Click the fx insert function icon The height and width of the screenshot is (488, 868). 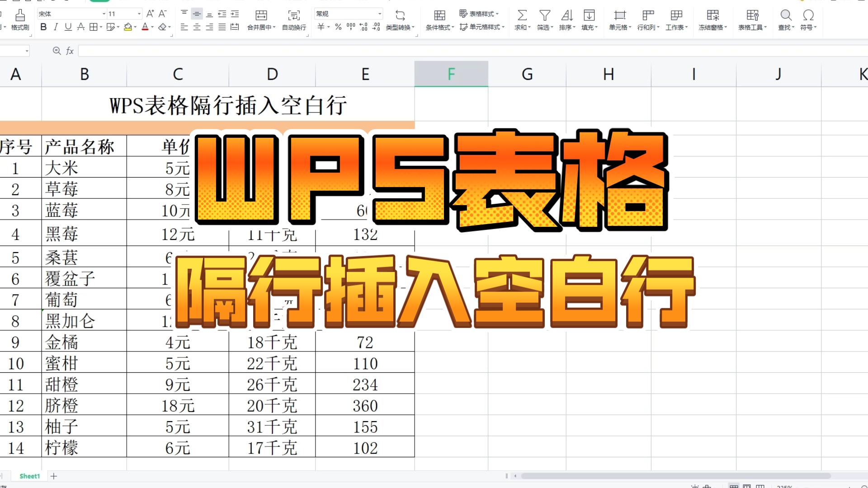pos(70,51)
